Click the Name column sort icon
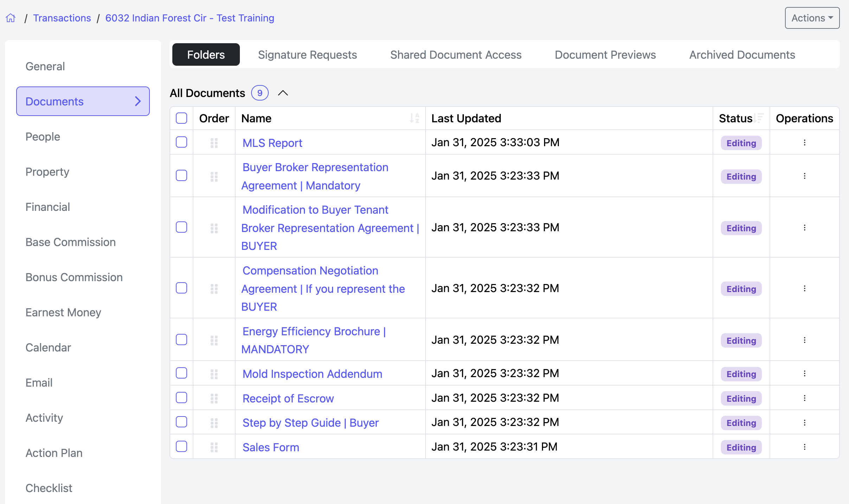Image resolution: width=849 pixels, height=504 pixels. click(415, 118)
